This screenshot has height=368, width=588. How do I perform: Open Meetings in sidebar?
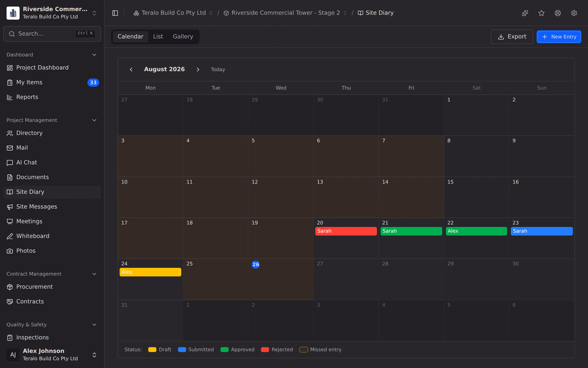[x=52, y=221]
